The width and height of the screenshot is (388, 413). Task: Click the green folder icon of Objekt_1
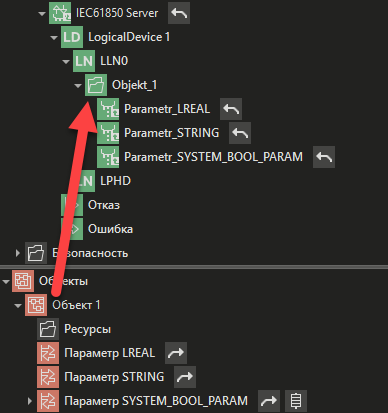pyautogui.click(x=96, y=85)
